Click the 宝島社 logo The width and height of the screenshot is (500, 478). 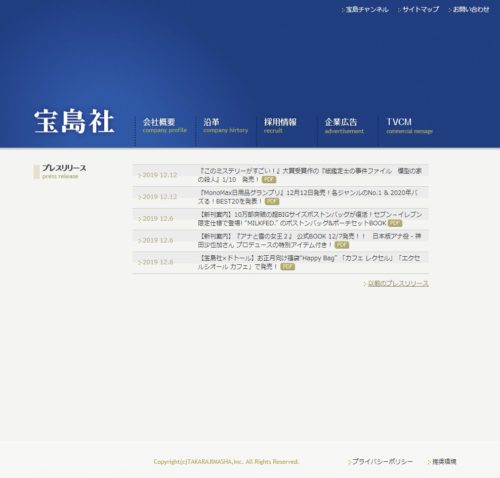click(x=74, y=121)
